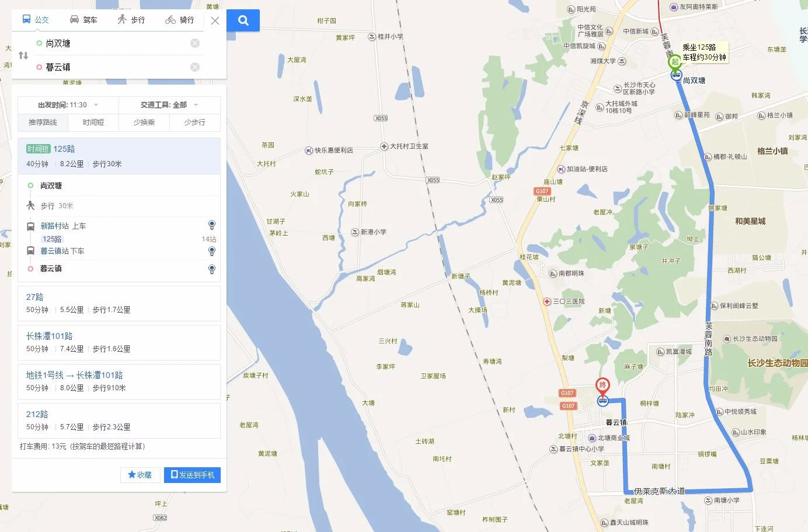Select 少步行 route filter

pyautogui.click(x=194, y=123)
